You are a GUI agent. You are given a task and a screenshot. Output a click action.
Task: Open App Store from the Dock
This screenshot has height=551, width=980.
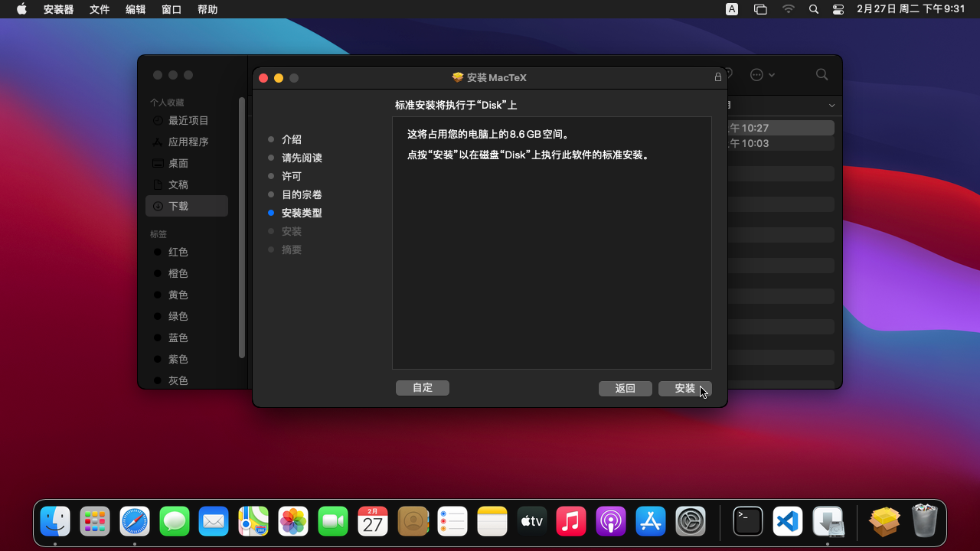click(651, 521)
